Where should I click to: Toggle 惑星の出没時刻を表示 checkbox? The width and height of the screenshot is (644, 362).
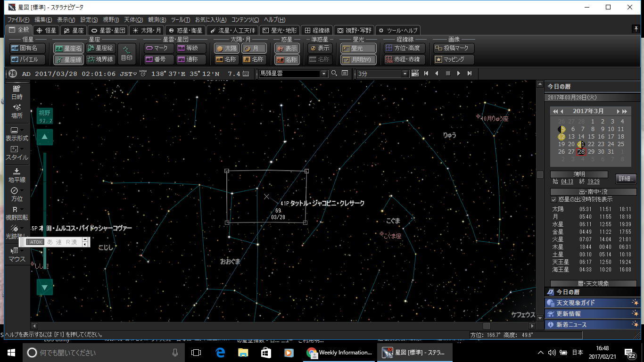(554, 200)
